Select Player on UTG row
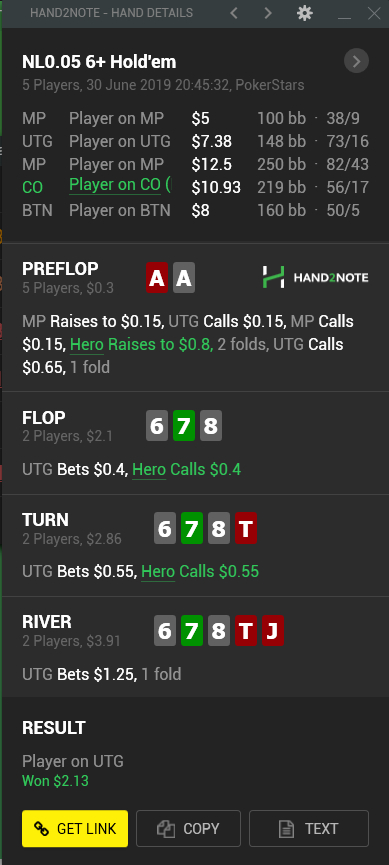 [195, 141]
